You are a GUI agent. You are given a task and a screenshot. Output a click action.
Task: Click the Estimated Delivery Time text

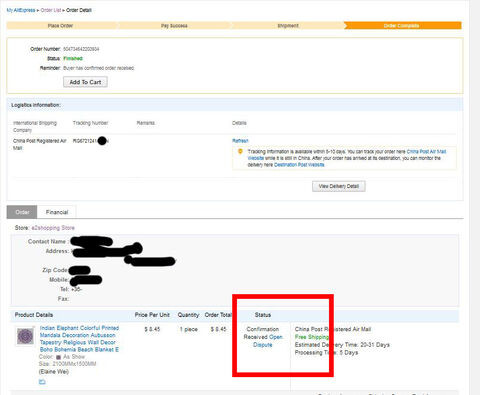pos(342,345)
